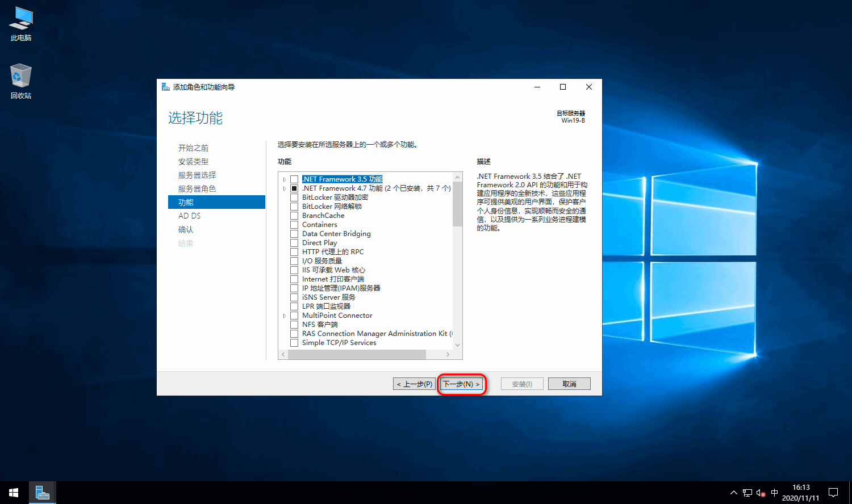Go to 服务器角色 wizard step
The width and height of the screenshot is (852, 504).
click(197, 188)
